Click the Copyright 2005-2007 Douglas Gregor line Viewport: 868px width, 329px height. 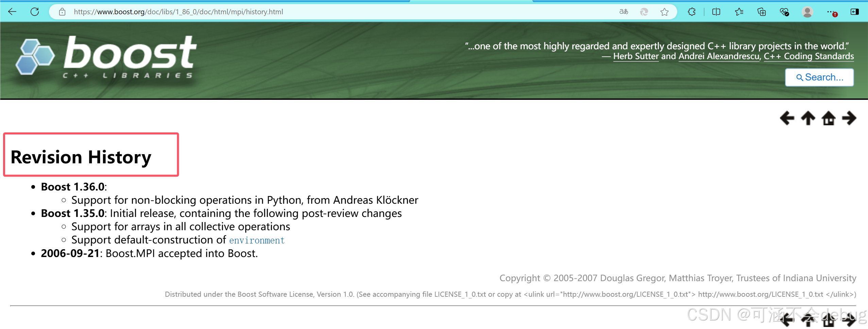[x=678, y=278]
